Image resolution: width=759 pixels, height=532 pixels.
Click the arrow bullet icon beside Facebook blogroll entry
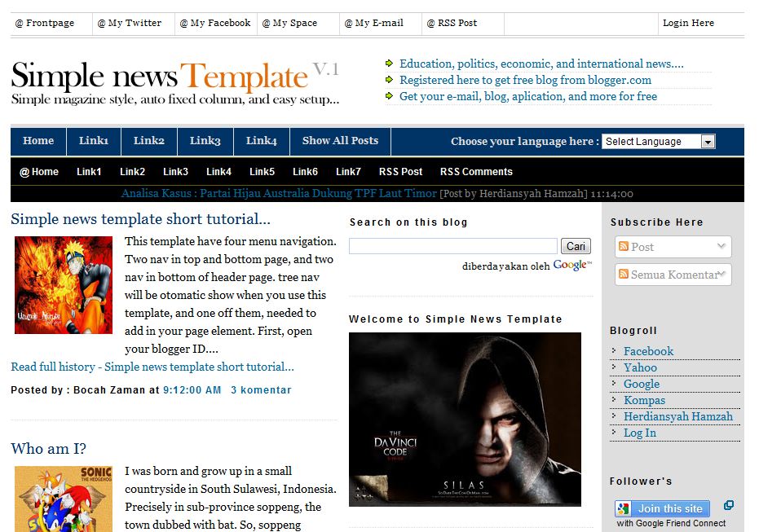pyautogui.click(x=614, y=351)
